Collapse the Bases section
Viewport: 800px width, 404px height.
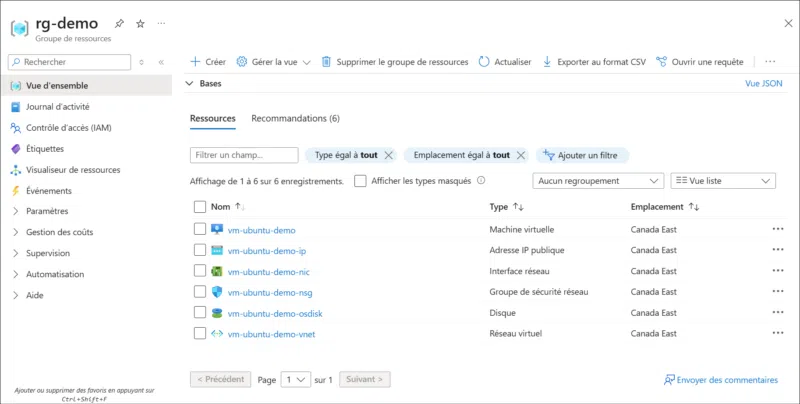point(190,83)
